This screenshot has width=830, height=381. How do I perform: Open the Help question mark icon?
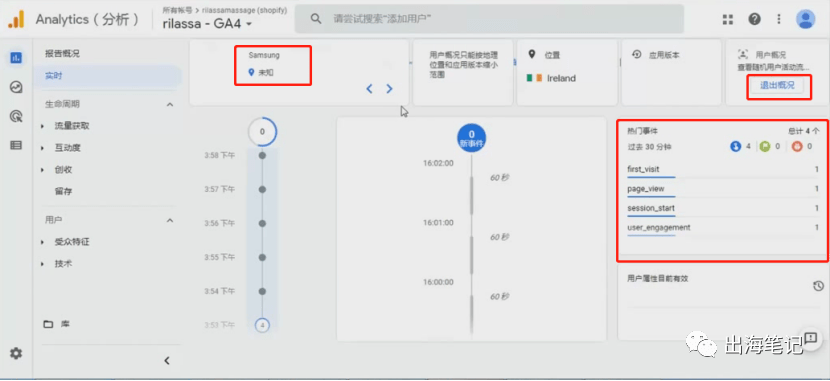pos(754,19)
